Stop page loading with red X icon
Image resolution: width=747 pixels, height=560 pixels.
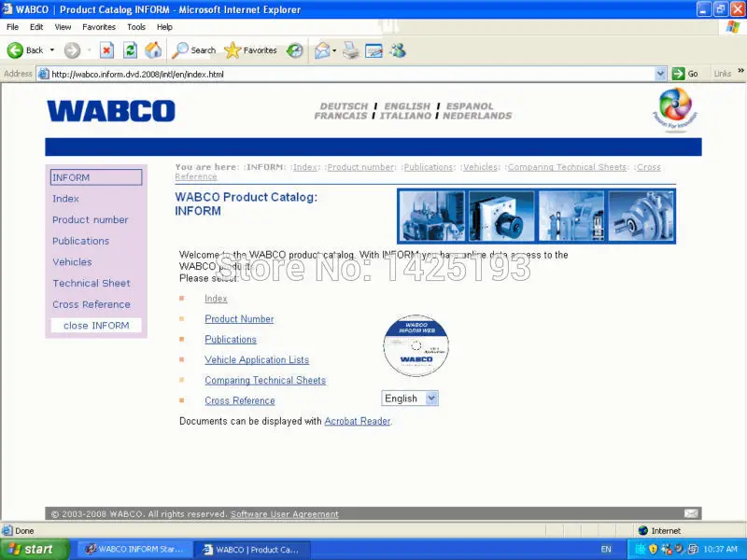(x=106, y=50)
